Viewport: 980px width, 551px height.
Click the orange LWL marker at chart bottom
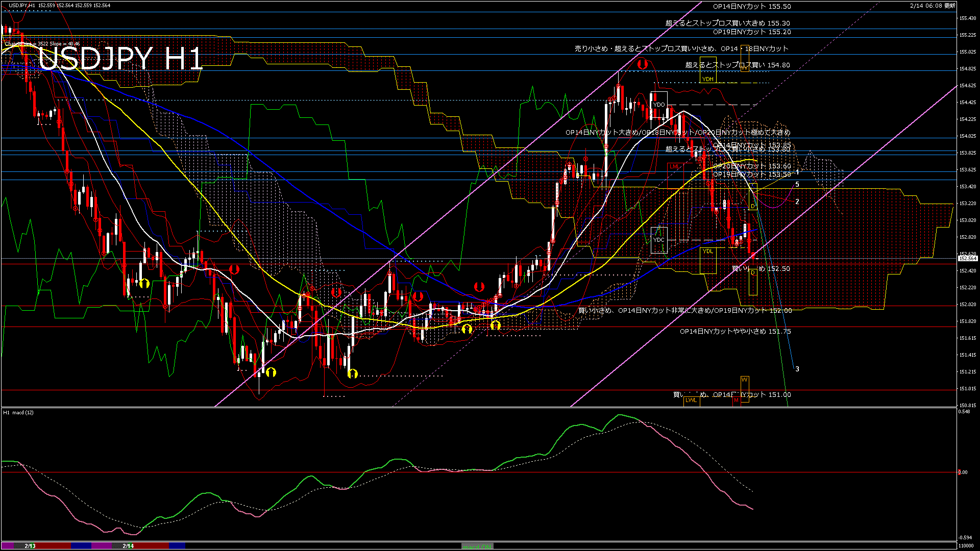pyautogui.click(x=691, y=400)
